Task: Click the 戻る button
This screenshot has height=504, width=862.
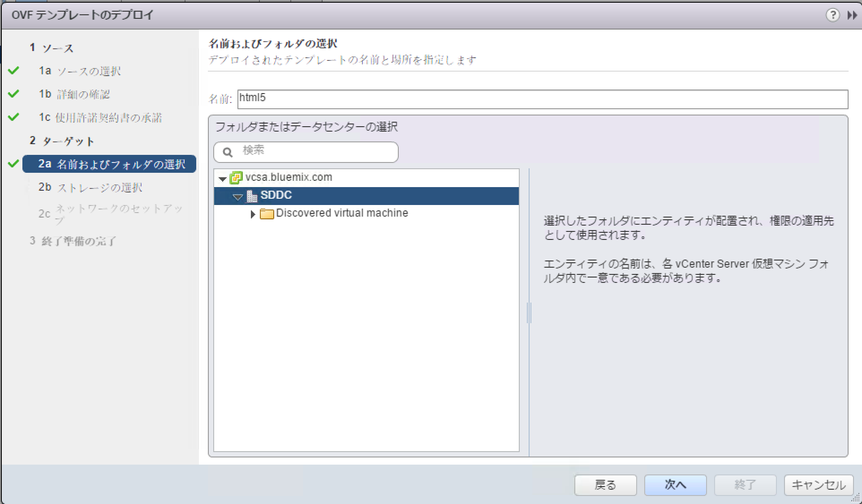Action: [x=605, y=485]
